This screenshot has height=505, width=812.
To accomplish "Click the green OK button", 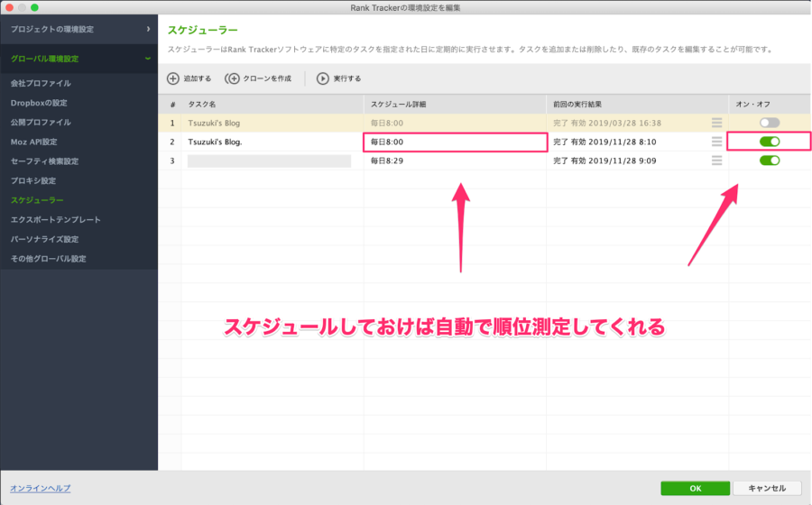I will click(695, 488).
